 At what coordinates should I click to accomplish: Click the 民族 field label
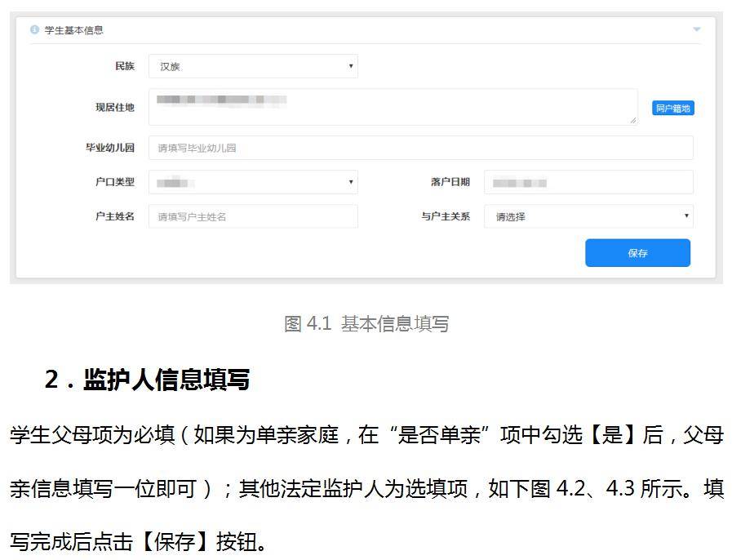tap(124, 66)
